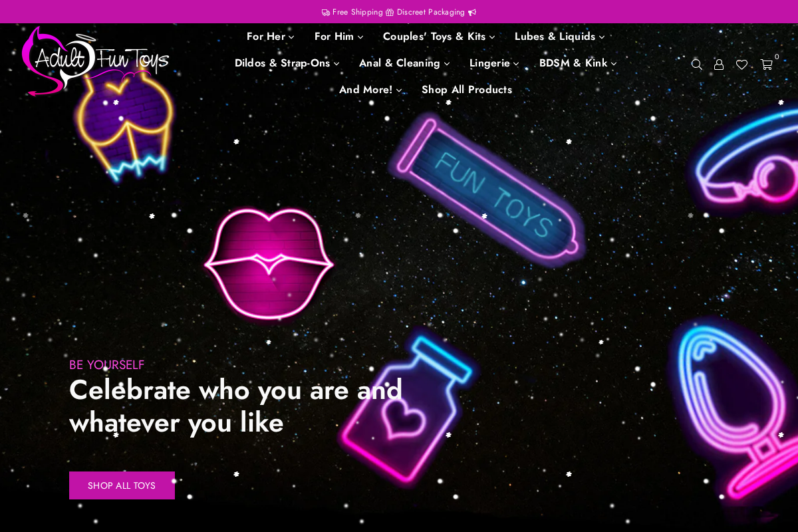Click the cart item count badge
This screenshot has width=798, height=532.
tap(777, 57)
